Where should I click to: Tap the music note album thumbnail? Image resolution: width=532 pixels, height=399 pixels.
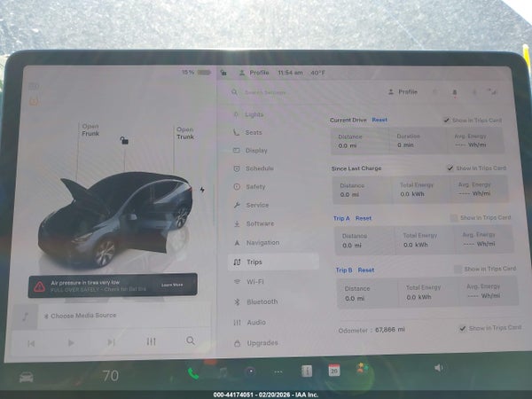pyautogui.click(x=25, y=317)
